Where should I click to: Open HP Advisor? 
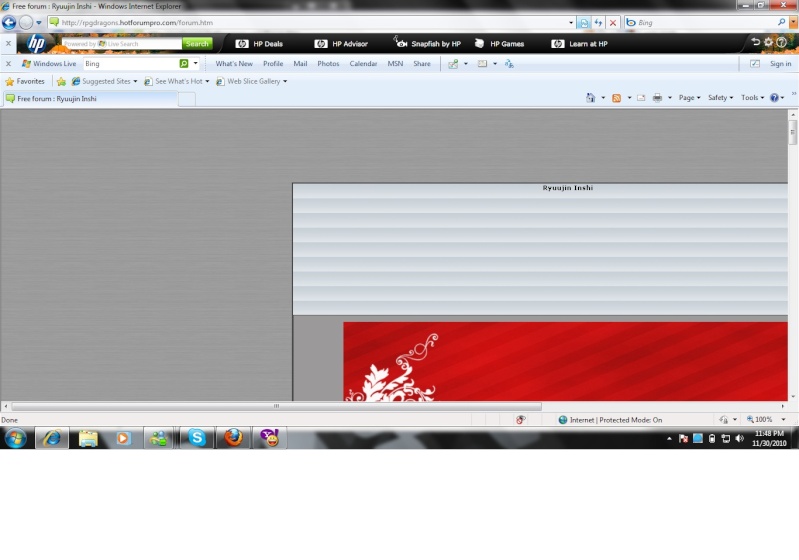[x=341, y=44]
